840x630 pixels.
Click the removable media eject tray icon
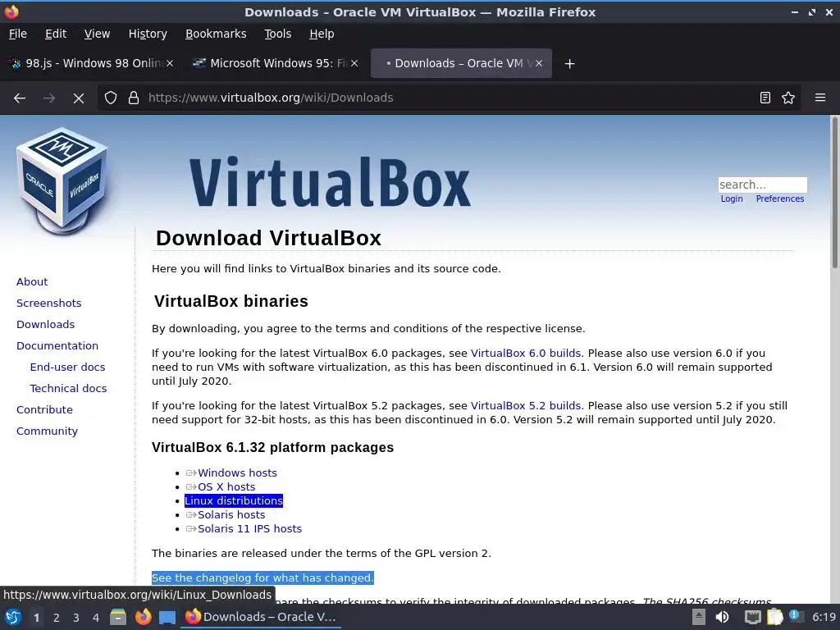coord(699,617)
